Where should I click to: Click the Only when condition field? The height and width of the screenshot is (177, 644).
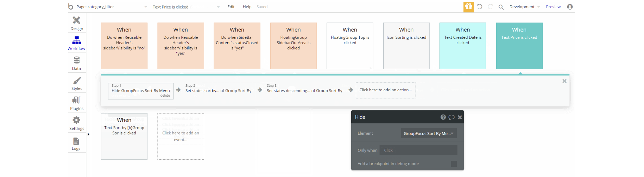click(x=418, y=150)
